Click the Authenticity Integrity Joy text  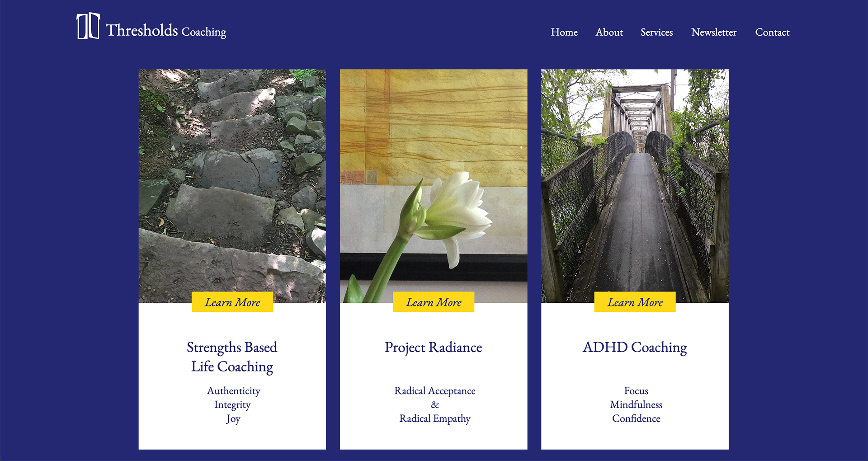point(233,405)
